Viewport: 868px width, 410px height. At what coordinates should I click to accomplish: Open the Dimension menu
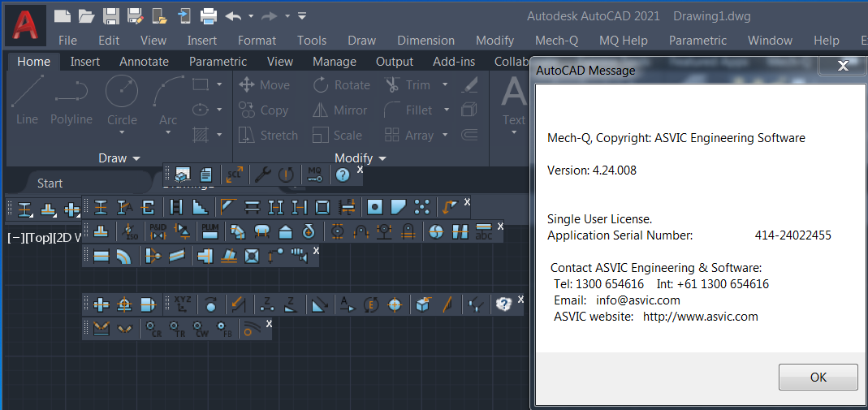pyautogui.click(x=425, y=41)
